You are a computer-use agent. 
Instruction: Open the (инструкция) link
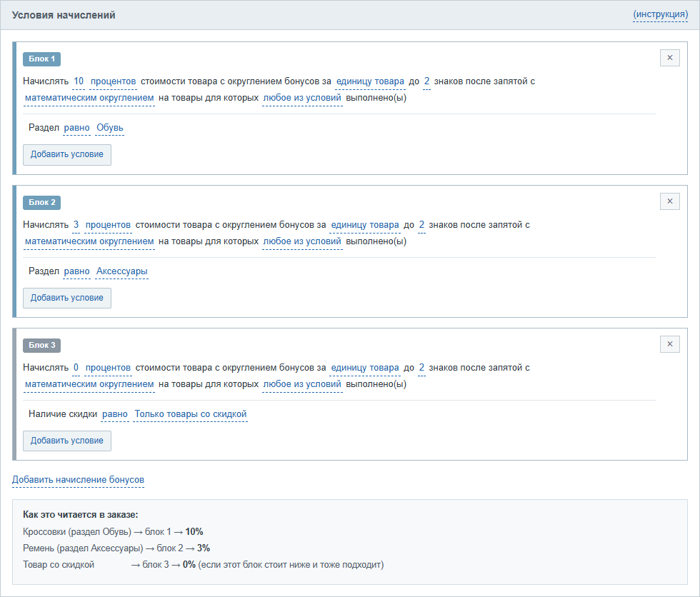click(660, 14)
